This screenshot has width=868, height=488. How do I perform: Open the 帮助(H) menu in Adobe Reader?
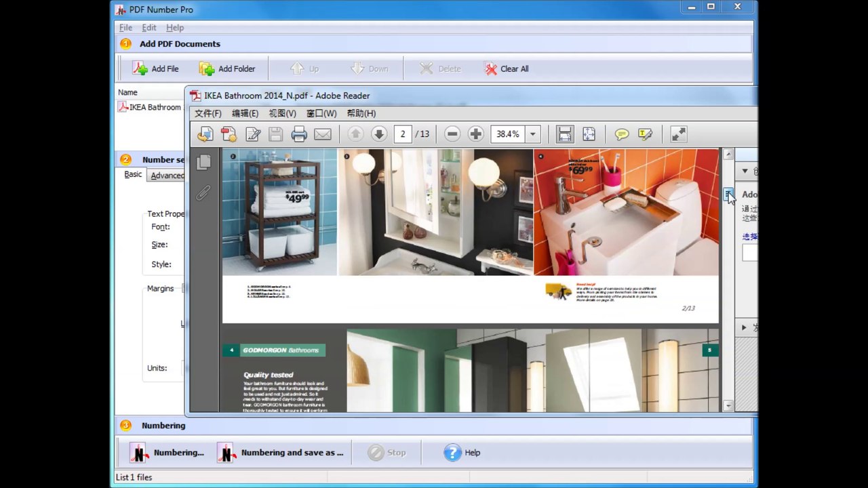pos(361,113)
